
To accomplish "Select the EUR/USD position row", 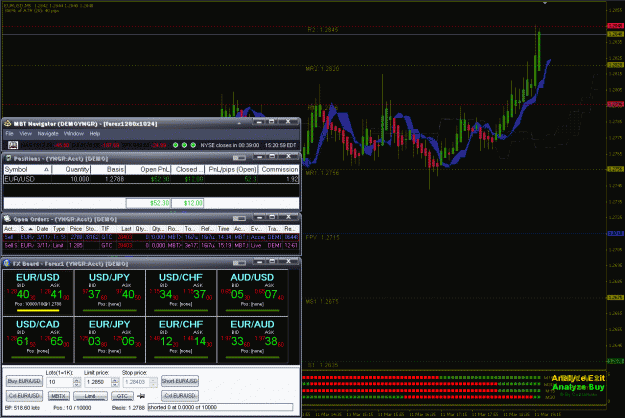I will [151, 179].
